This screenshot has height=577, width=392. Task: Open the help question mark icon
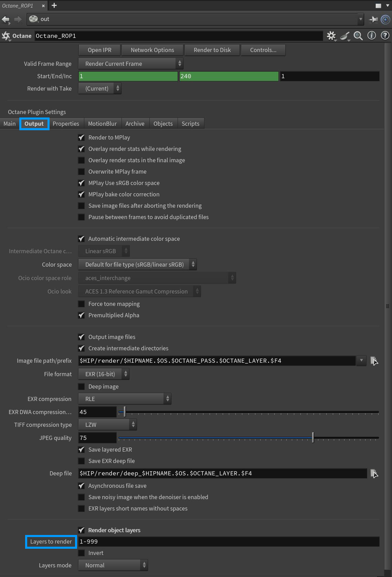[x=385, y=35]
